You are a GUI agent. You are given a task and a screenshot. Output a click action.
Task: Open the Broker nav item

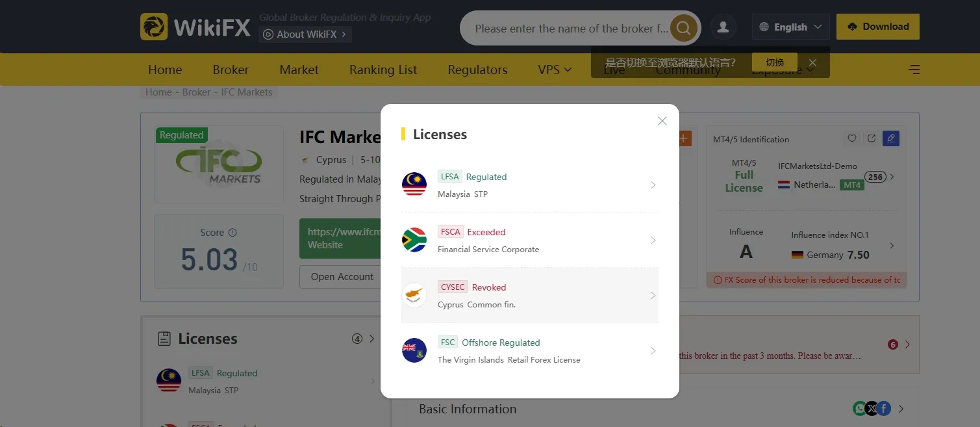click(x=231, y=70)
